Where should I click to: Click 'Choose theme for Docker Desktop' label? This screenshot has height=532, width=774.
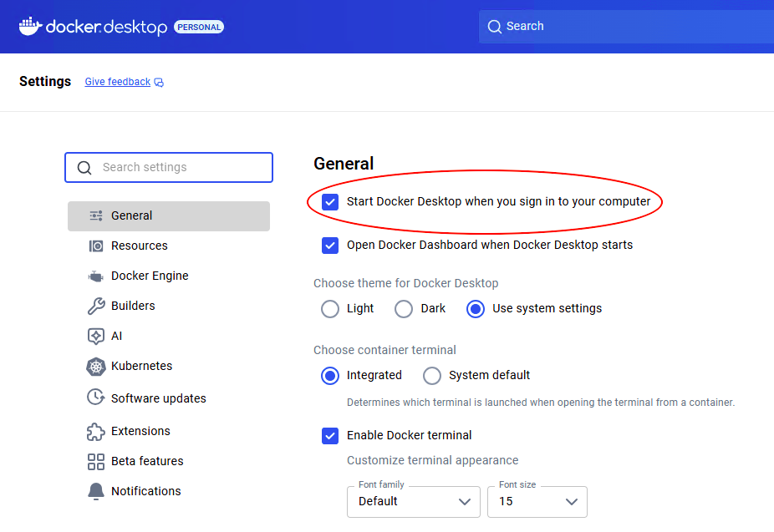point(405,283)
